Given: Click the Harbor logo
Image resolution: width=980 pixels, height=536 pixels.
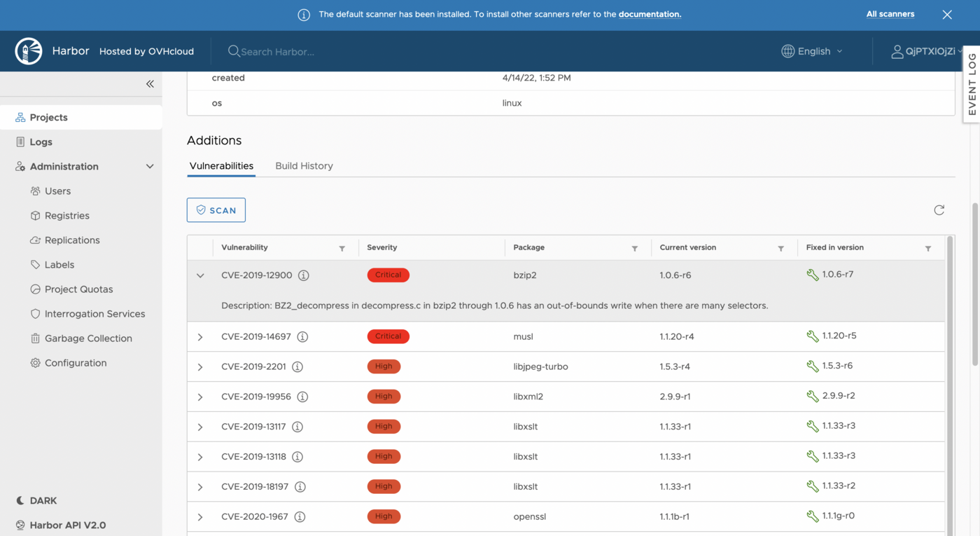Looking at the screenshot, I should click(x=28, y=50).
